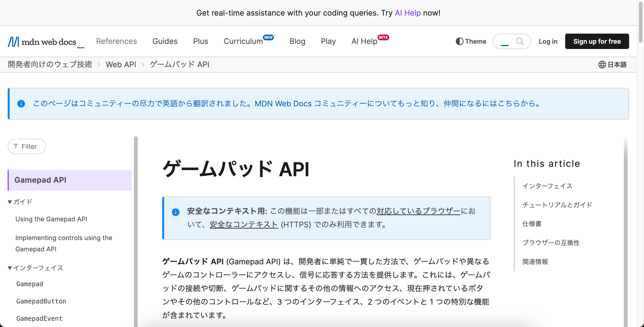
Task: Open the GamepadEvent interface page
Action: [39, 319]
